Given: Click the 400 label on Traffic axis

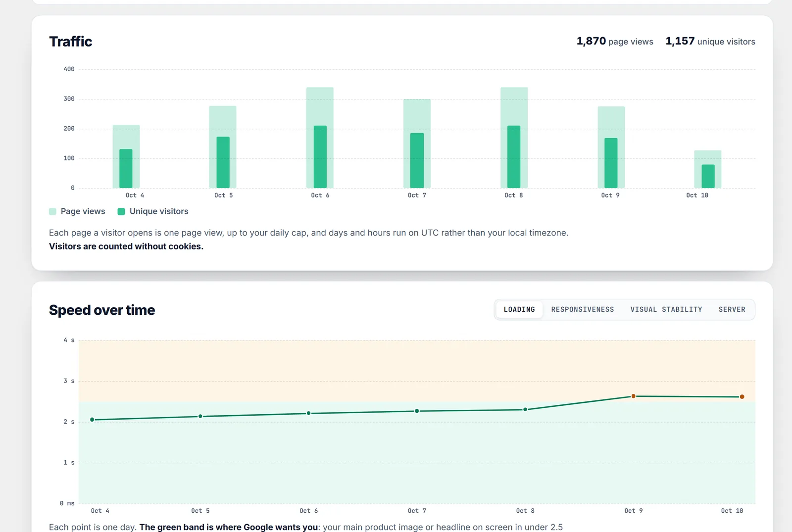Looking at the screenshot, I should [x=69, y=69].
